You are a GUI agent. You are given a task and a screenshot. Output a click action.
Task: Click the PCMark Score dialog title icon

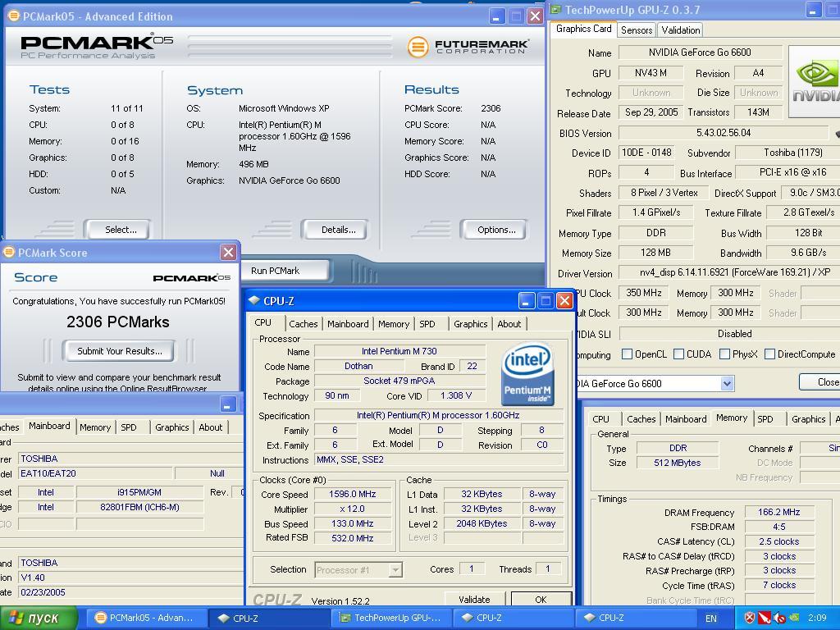tap(8, 253)
